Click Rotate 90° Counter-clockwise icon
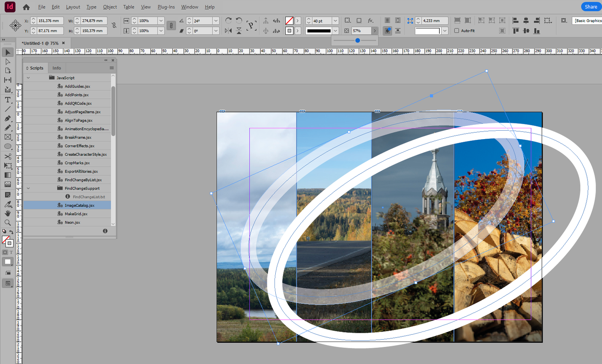 coord(239,20)
